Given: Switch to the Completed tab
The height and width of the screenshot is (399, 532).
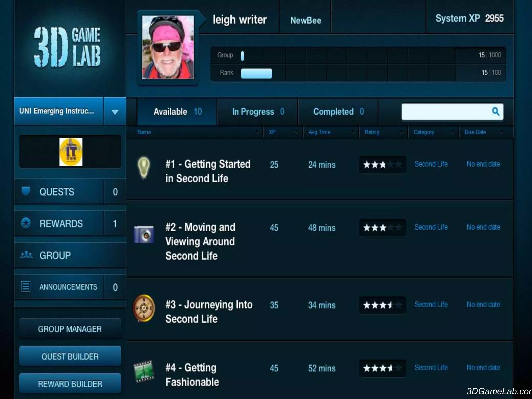Looking at the screenshot, I should point(338,112).
